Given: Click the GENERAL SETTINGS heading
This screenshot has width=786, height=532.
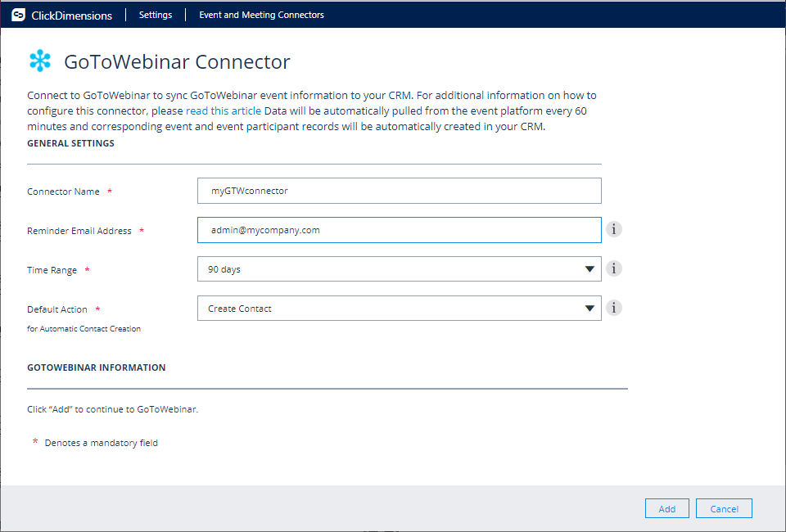Looking at the screenshot, I should [70, 143].
